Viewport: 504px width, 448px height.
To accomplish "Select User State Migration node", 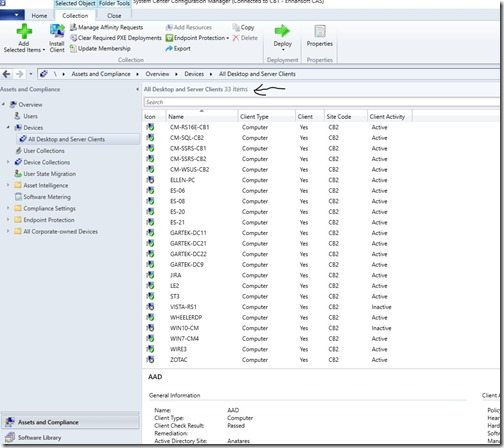I will coord(49,174).
